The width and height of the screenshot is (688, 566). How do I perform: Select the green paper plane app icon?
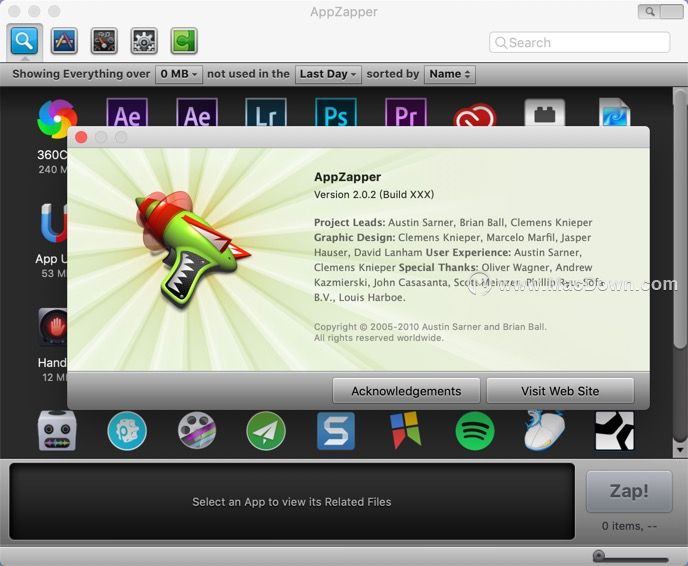[x=266, y=431]
